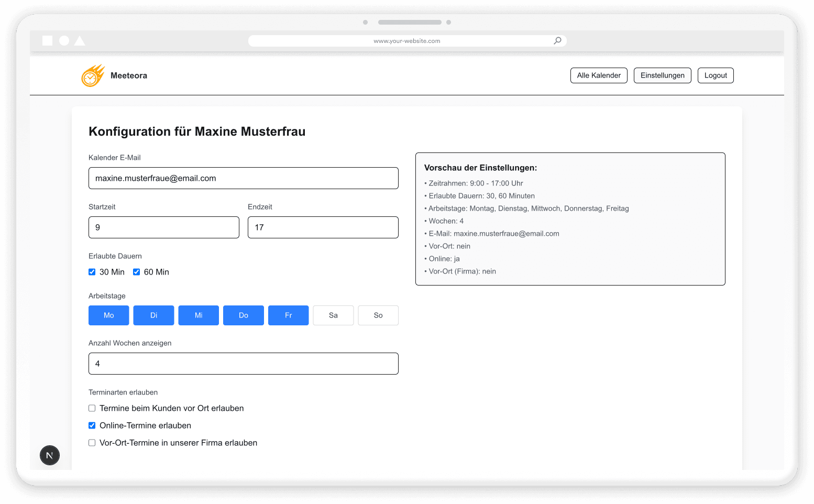The image size is (814, 504).
Task: Go to Einstellungen in the header
Action: 662,75
